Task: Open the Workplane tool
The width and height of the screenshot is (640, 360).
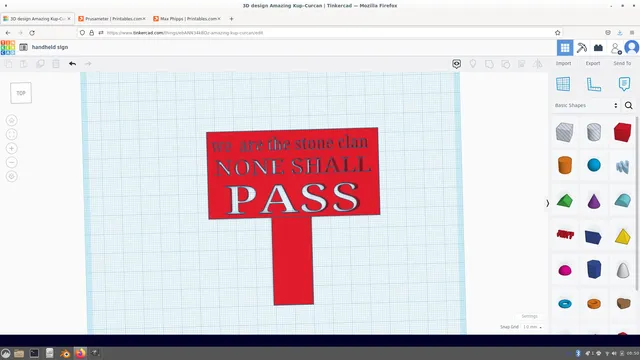Action: click(563, 84)
